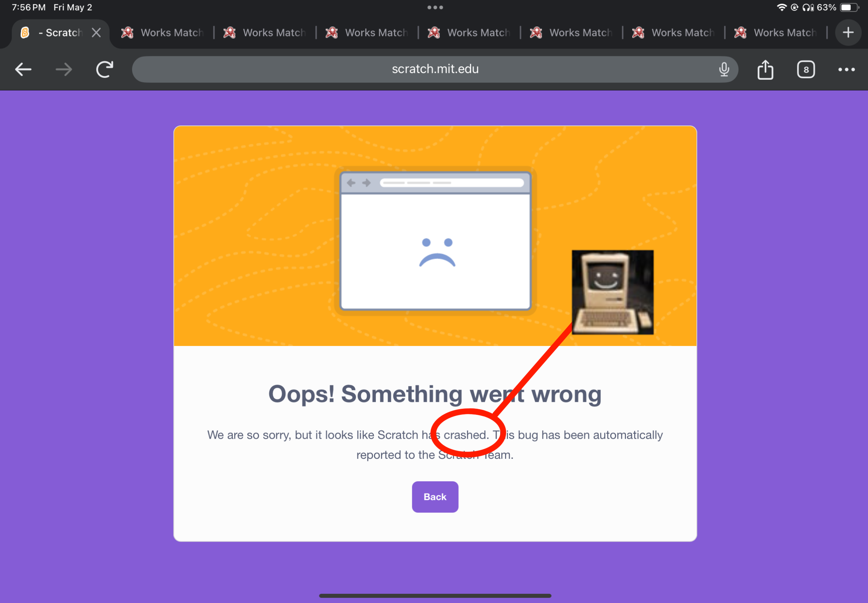Viewport: 868px width, 603px height.
Task: Click the browser forward arrow
Action: (x=64, y=69)
